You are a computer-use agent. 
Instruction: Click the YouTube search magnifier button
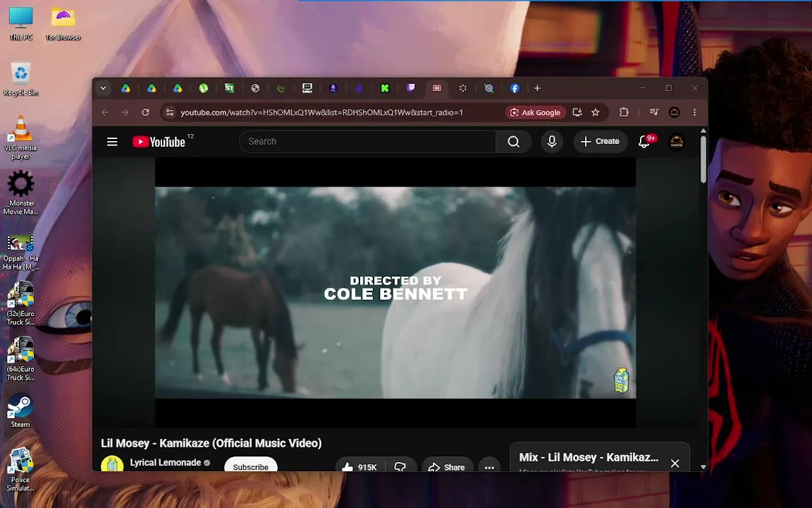[513, 142]
